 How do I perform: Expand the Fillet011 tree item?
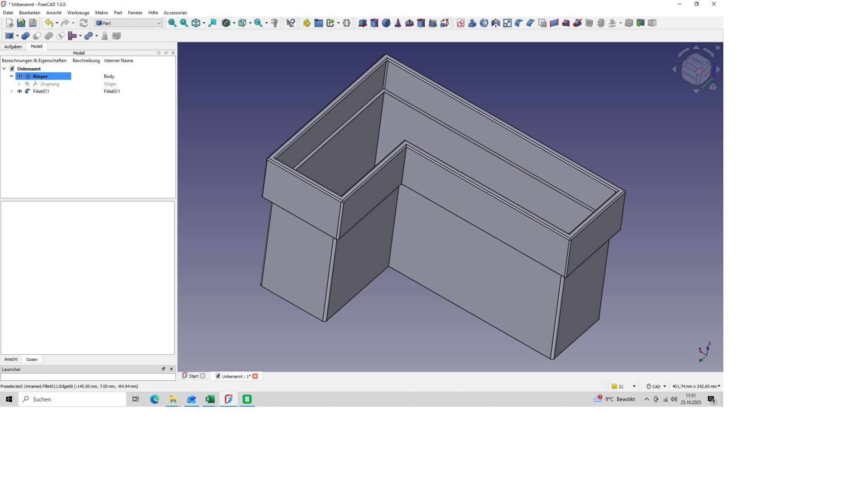pos(12,91)
